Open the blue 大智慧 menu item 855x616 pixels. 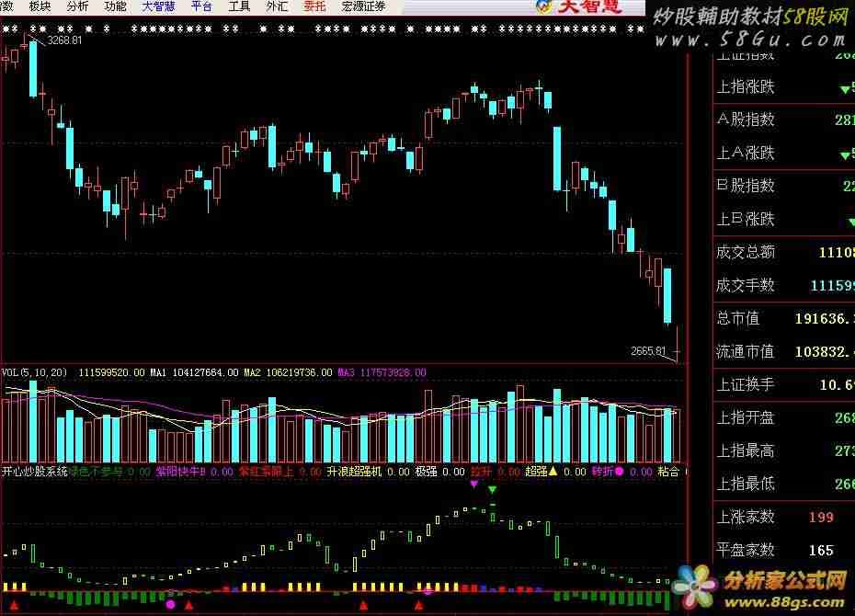point(158,6)
